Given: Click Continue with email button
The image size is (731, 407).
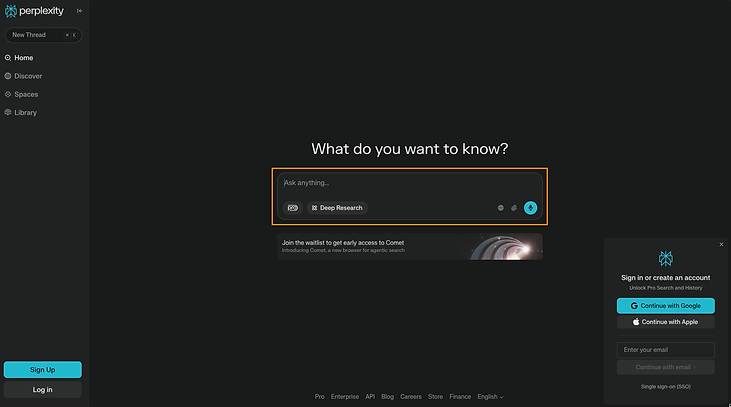Looking at the screenshot, I should coord(666,367).
